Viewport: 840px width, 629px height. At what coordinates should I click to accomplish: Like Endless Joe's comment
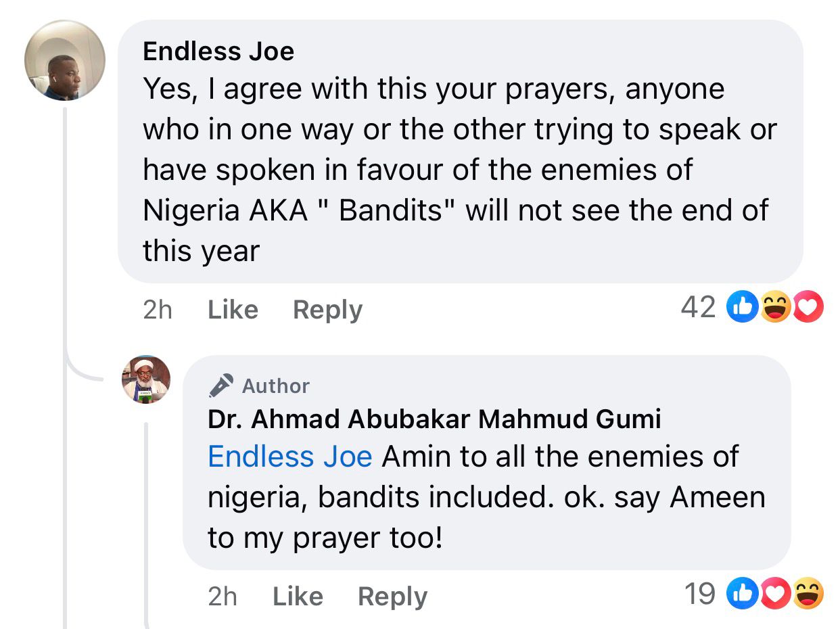[x=233, y=310]
